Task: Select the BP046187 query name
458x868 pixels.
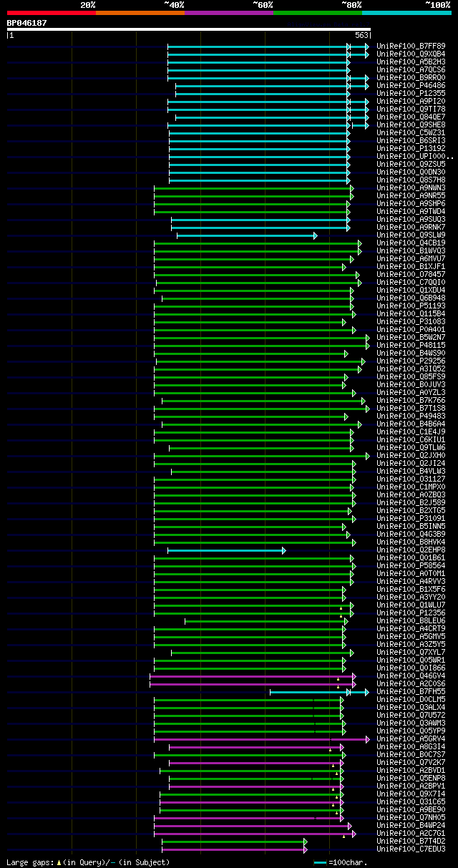Action: tap(27, 23)
